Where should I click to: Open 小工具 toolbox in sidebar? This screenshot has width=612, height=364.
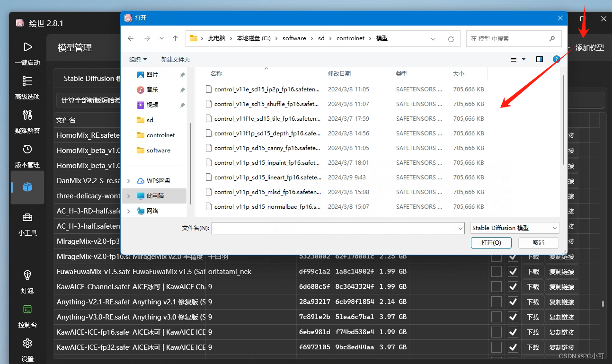(x=27, y=224)
